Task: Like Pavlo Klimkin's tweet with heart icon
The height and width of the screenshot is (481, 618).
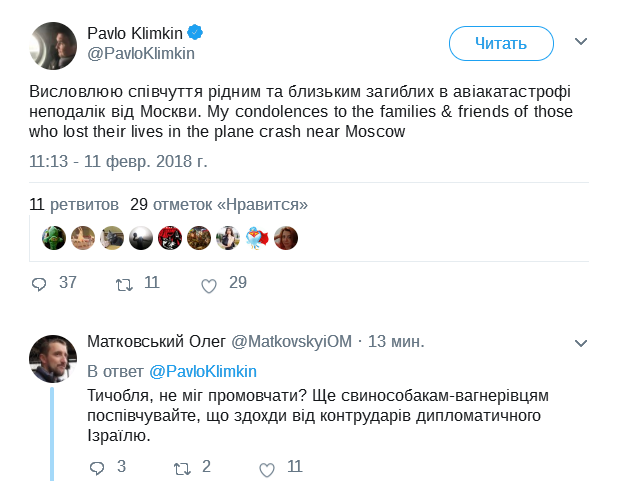Action: point(209,285)
